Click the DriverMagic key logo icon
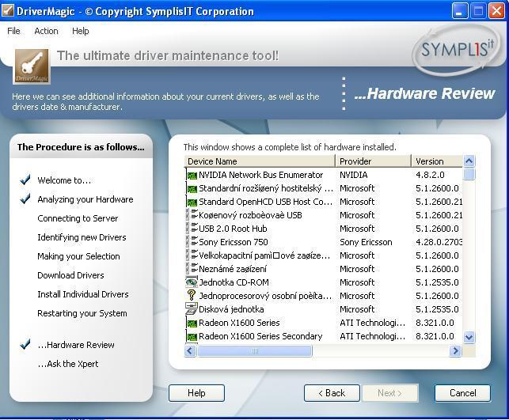Image resolution: width=509 pixels, height=420 pixels. 32,66
